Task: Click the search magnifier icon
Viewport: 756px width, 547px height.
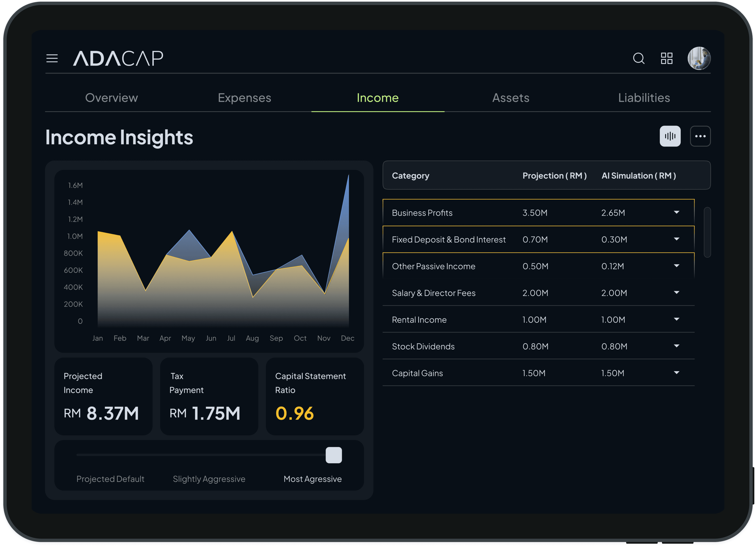Action: (x=638, y=58)
